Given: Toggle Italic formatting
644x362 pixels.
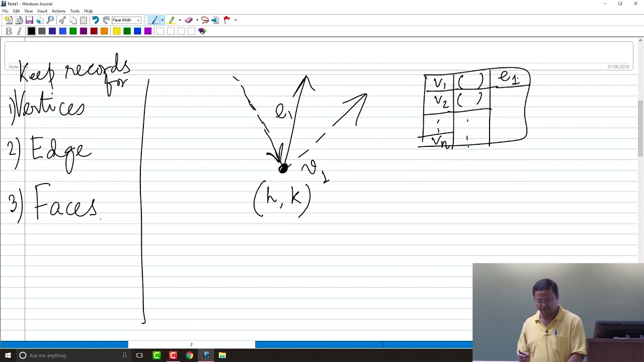Looking at the screenshot, I should (x=19, y=31).
